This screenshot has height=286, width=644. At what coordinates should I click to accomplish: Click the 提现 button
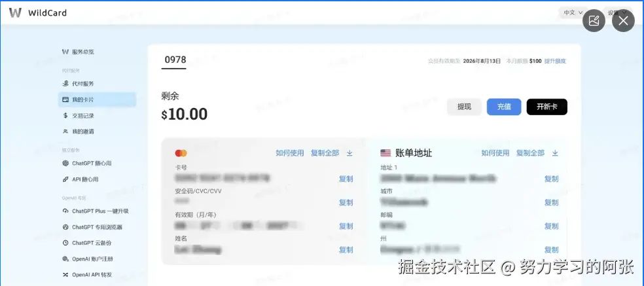coord(464,107)
